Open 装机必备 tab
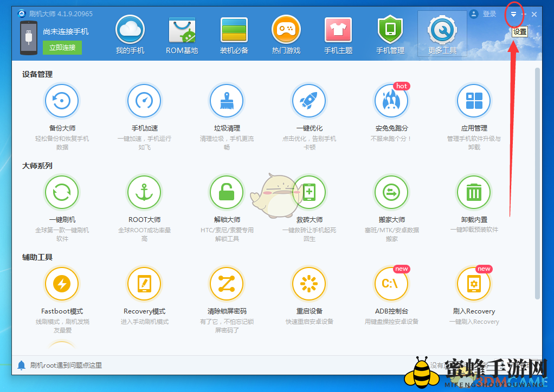 [234, 35]
